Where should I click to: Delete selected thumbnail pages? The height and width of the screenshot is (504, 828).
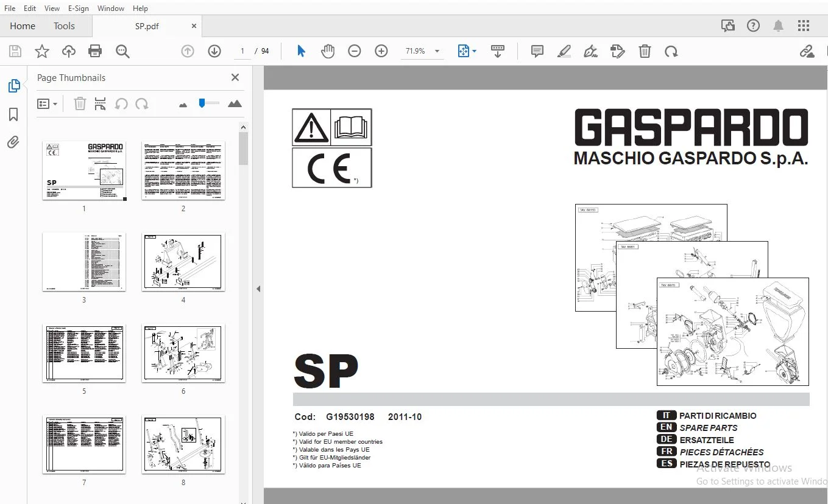point(80,104)
